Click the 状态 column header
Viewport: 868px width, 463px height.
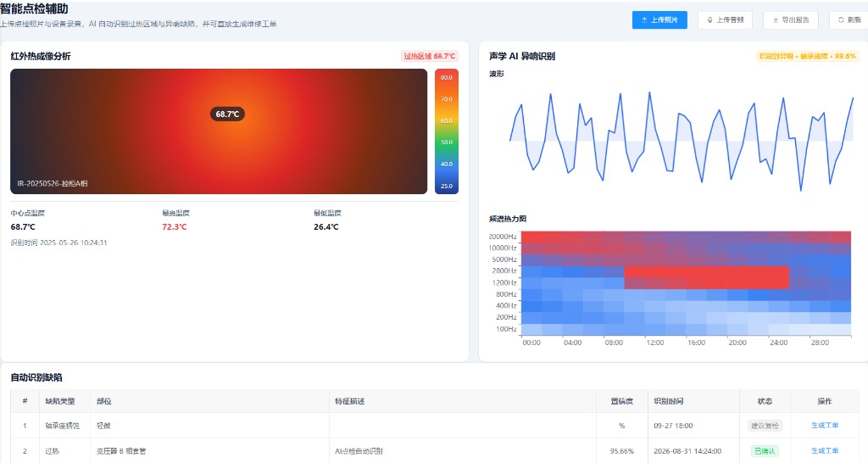(765, 401)
